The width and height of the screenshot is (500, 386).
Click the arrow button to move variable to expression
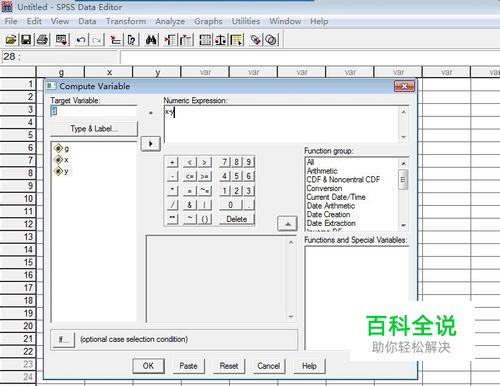click(x=151, y=144)
